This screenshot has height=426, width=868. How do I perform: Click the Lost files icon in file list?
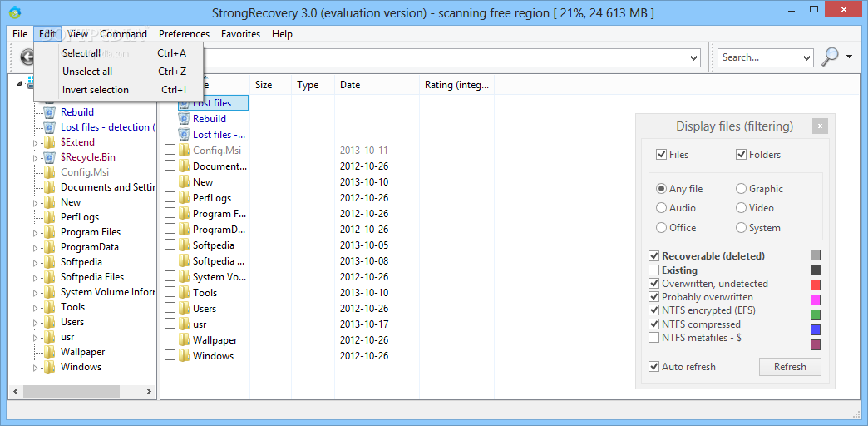[x=185, y=103]
